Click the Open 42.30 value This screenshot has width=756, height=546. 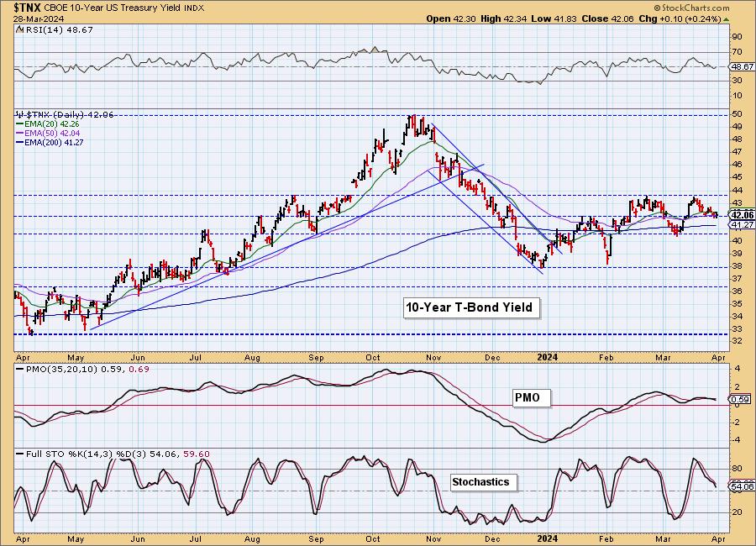tap(450, 18)
